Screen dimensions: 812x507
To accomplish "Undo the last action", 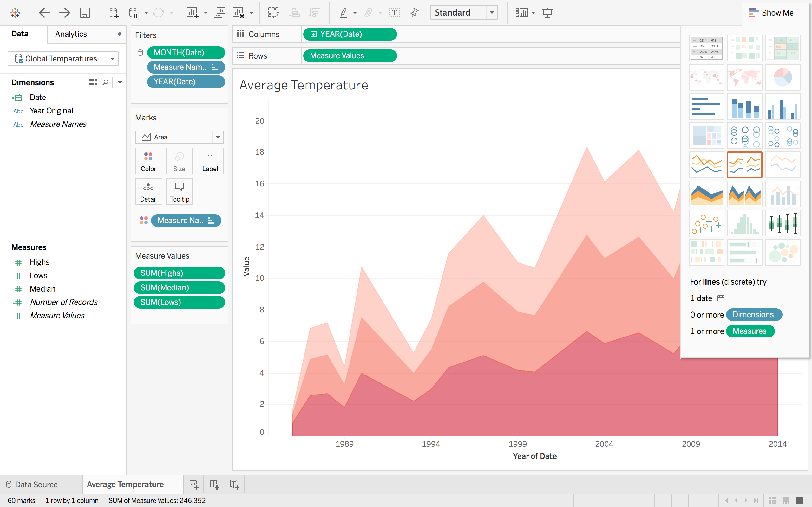I will point(44,12).
